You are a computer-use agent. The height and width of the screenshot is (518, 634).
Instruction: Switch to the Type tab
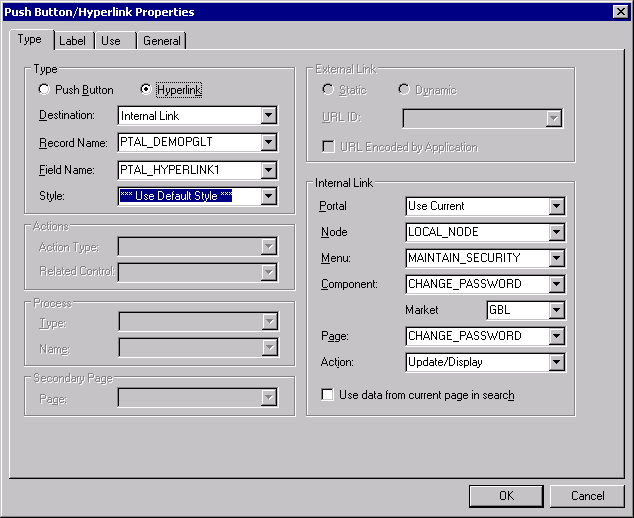[x=30, y=40]
